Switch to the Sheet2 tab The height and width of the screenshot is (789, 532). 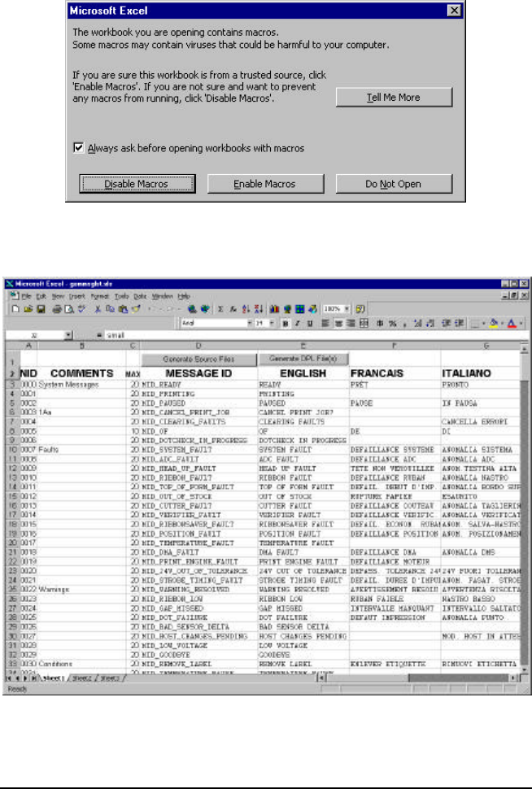pos(82,678)
